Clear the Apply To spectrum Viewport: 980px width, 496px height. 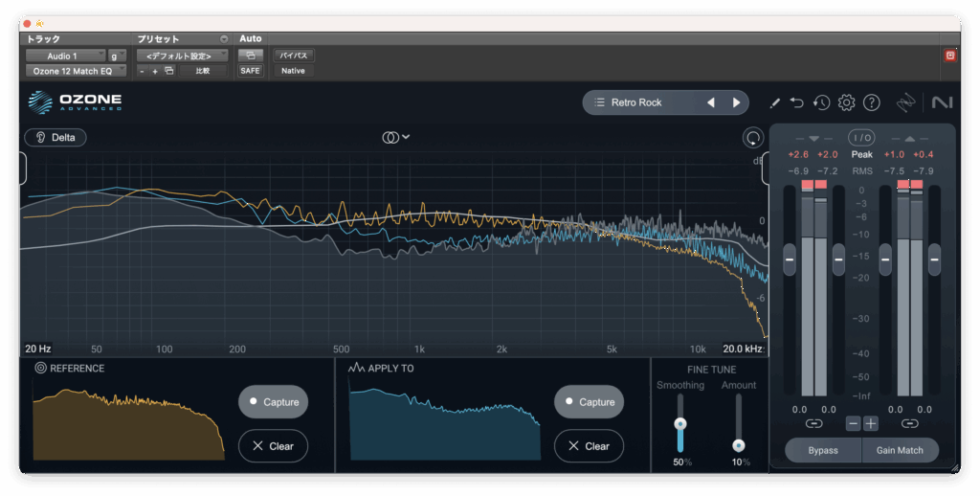coord(588,446)
